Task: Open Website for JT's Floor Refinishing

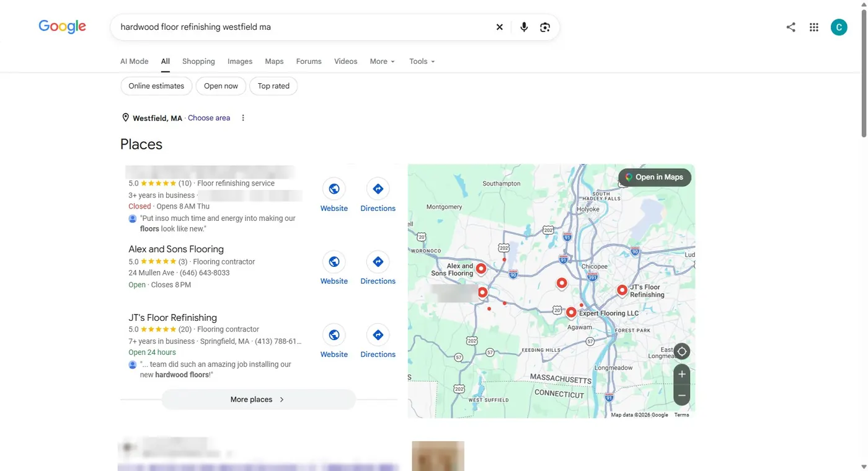Action: (334, 341)
